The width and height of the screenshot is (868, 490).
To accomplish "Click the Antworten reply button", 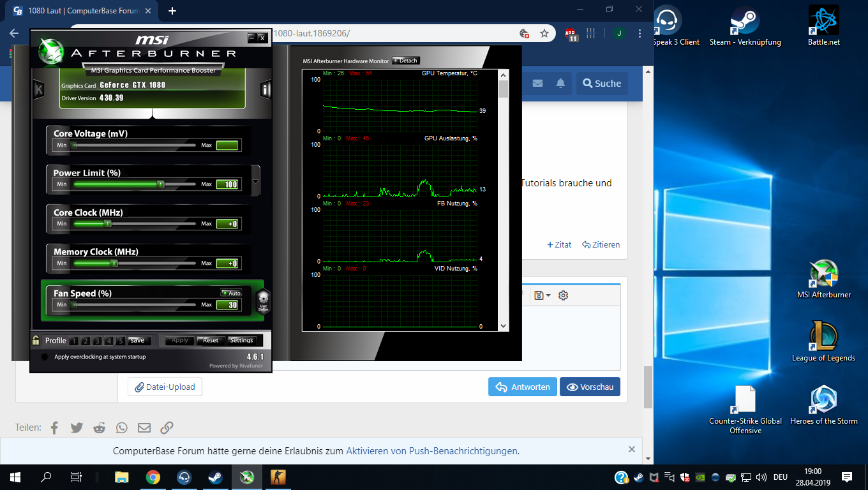I will click(x=523, y=387).
